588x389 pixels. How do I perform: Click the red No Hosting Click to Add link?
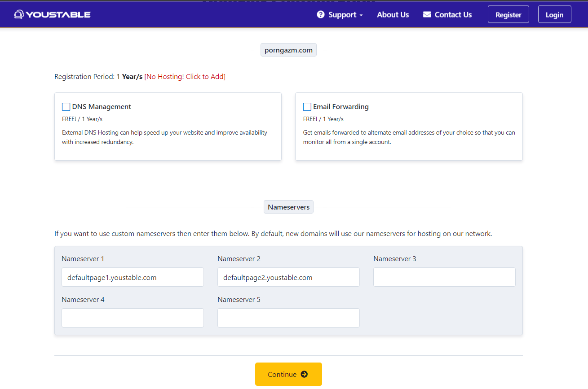[x=185, y=77]
